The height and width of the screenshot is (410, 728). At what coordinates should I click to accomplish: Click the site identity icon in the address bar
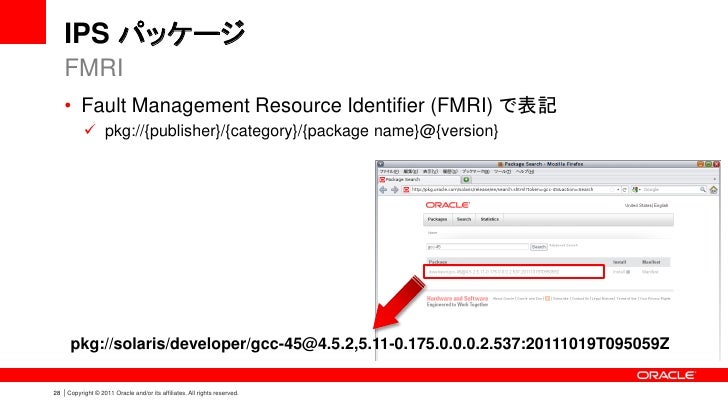point(406,189)
